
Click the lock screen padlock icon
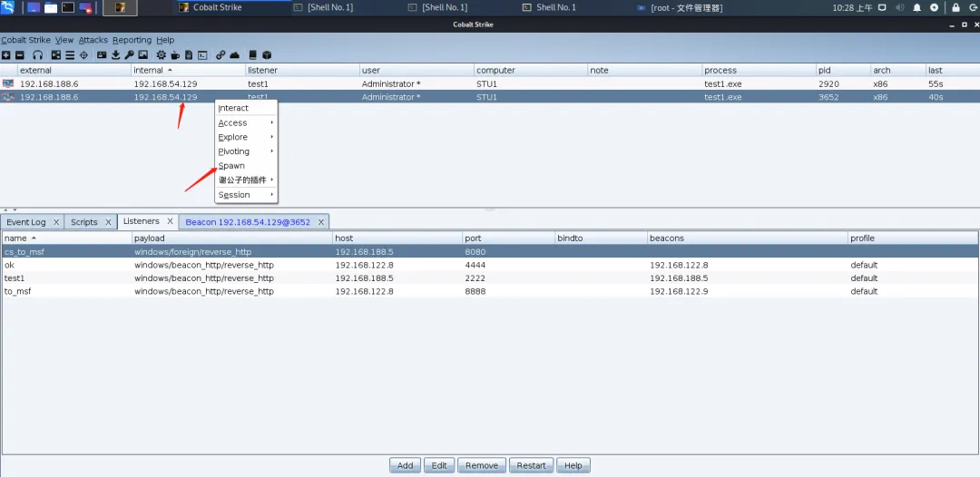tap(955, 7)
